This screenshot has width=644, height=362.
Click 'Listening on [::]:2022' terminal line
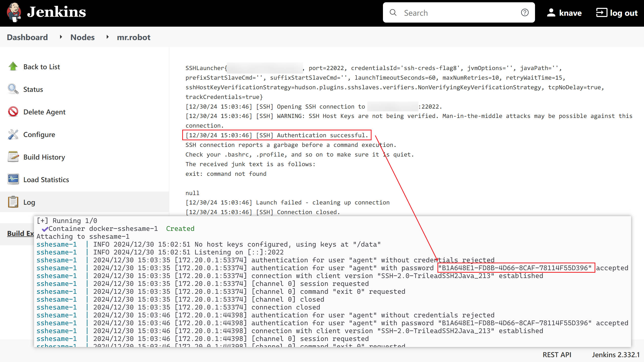188,252
